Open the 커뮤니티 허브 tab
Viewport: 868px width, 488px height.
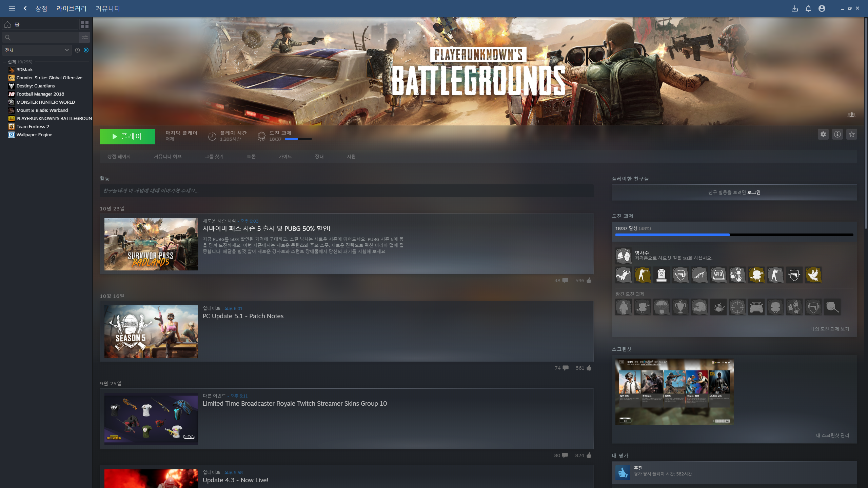[x=167, y=157]
